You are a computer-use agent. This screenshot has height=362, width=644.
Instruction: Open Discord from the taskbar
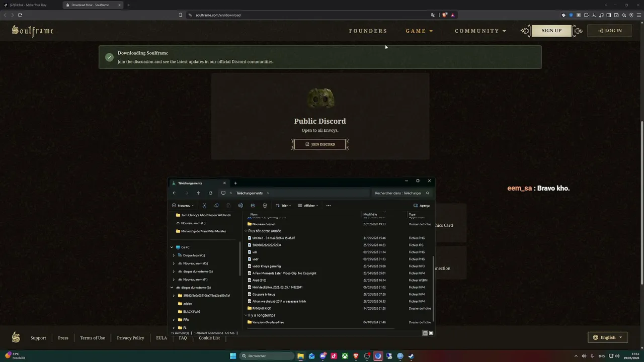pos(323,356)
